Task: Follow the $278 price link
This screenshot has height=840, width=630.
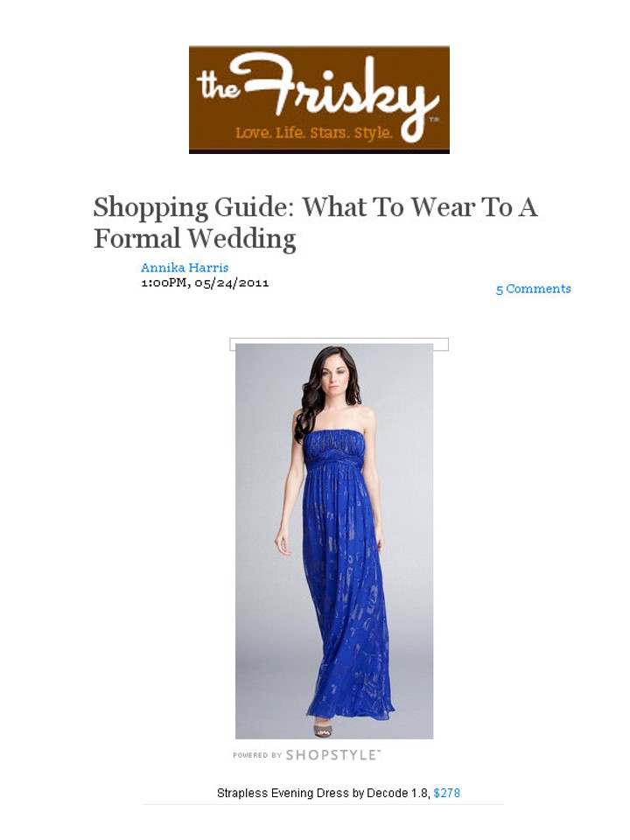Action: [x=447, y=793]
